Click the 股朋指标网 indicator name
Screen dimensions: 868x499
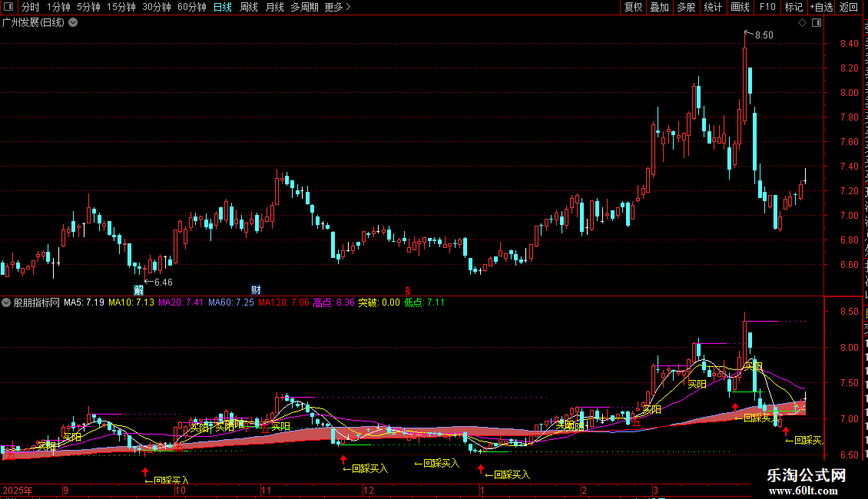37,302
